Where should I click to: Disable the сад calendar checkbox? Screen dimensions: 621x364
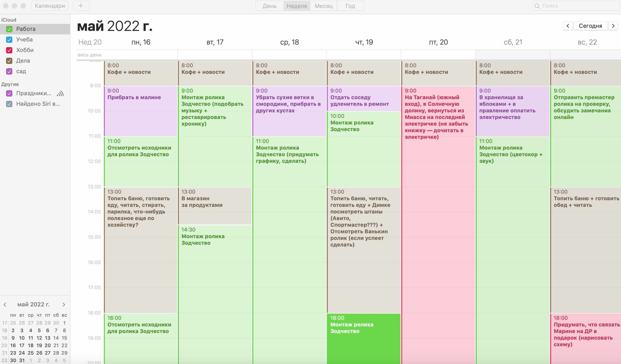pyautogui.click(x=9, y=71)
